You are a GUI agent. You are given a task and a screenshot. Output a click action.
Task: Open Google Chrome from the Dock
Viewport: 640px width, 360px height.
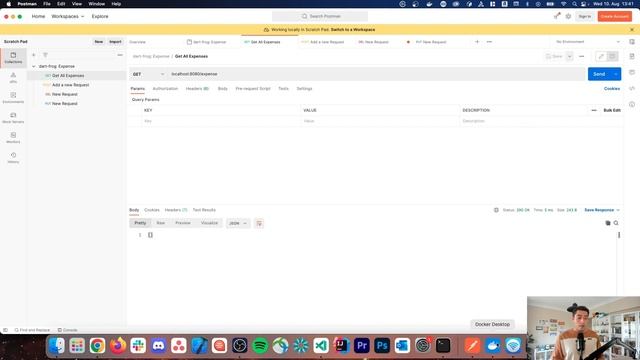coord(98,346)
